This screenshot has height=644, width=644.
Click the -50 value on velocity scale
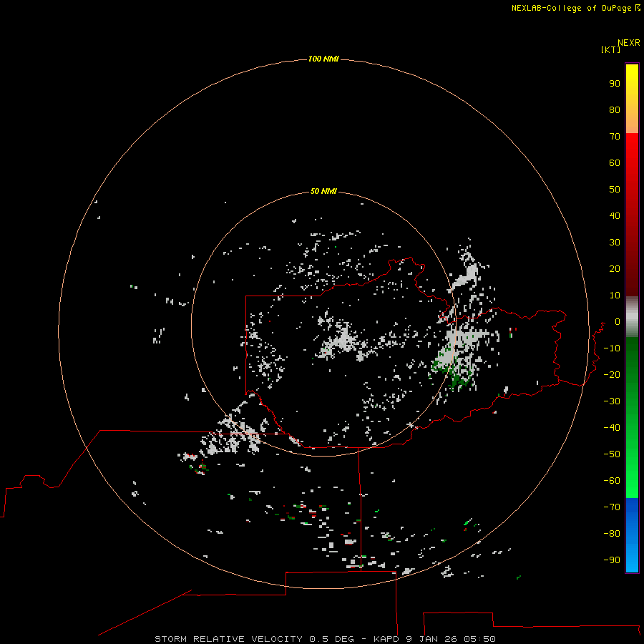point(612,454)
